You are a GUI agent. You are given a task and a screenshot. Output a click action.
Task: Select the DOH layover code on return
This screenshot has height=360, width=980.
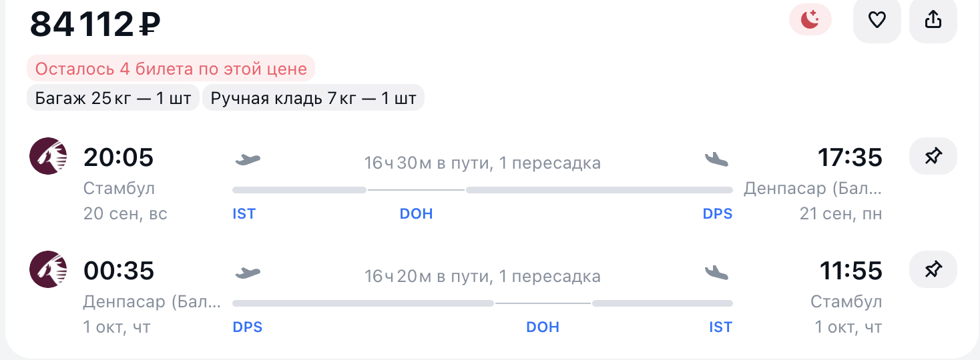(543, 327)
